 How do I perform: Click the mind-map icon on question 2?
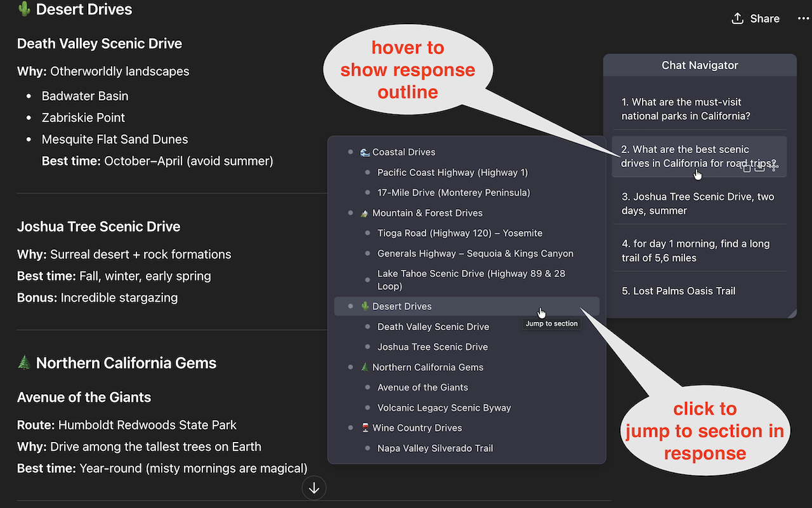tap(774, 167)
